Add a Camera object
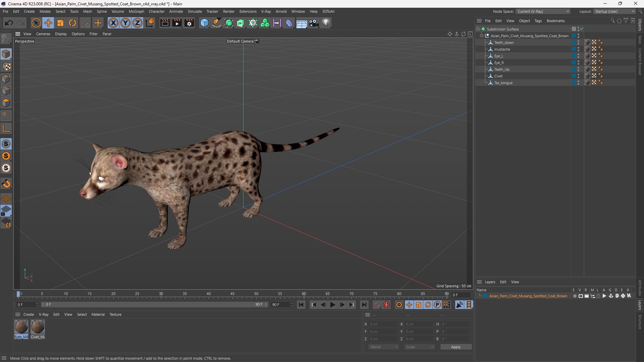644x362 pixels. 314,23
